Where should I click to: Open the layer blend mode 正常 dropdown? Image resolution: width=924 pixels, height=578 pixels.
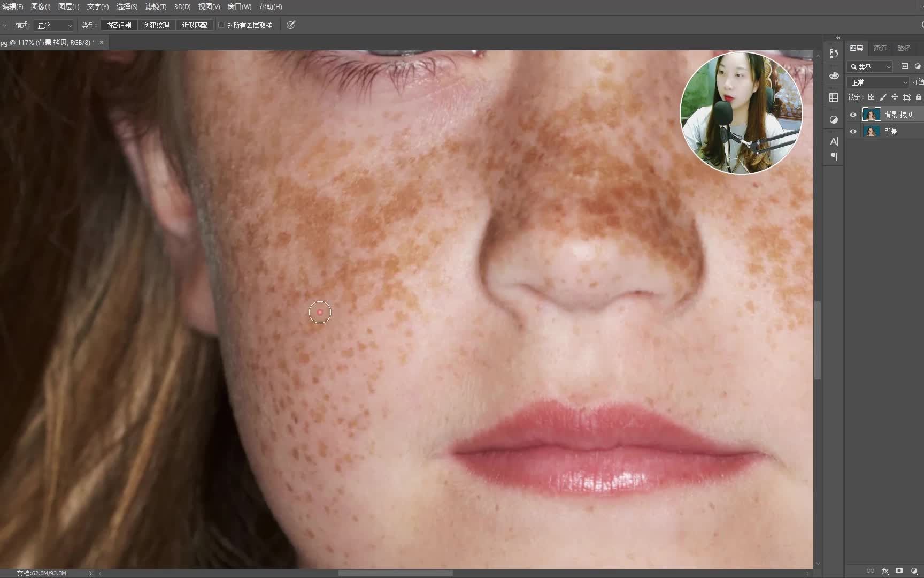click(877, 82)
